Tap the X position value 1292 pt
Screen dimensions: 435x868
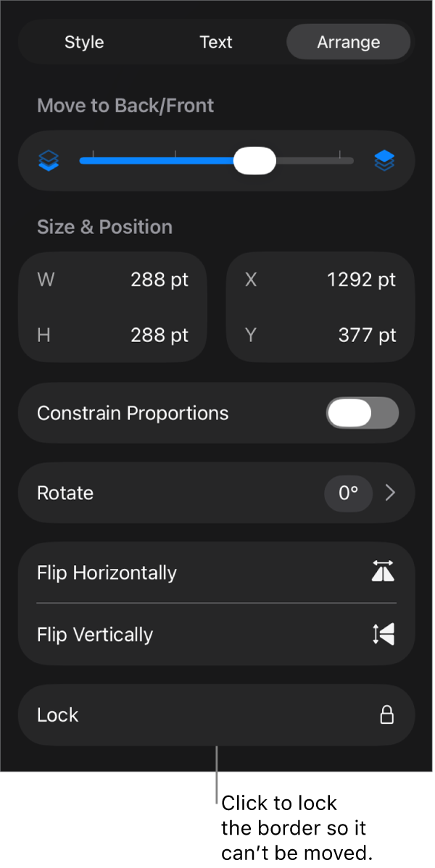[360, 280]
